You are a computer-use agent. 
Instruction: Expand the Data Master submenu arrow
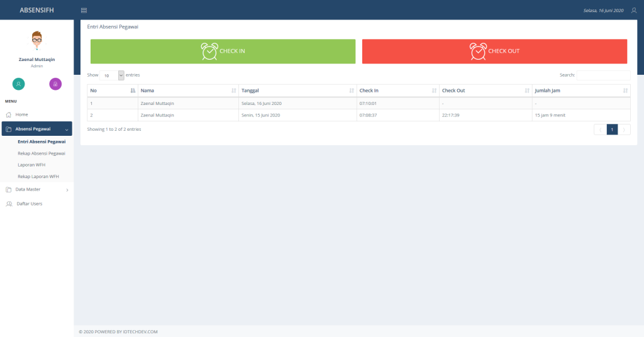coord(67,190)
